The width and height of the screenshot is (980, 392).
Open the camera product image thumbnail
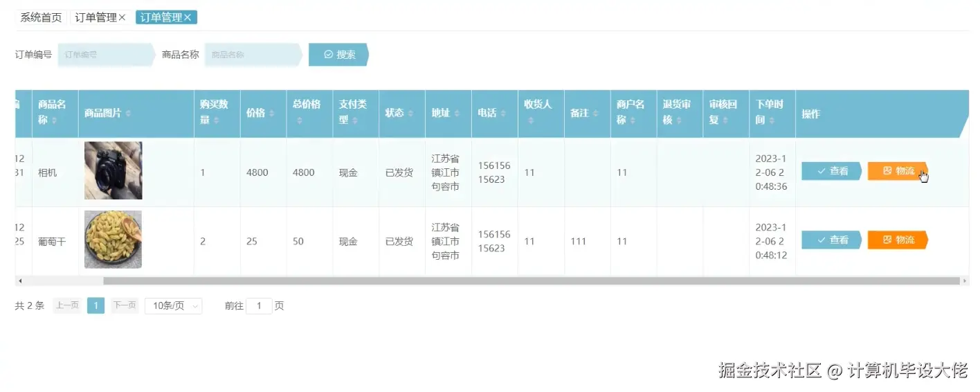click(x=113, y=170)
